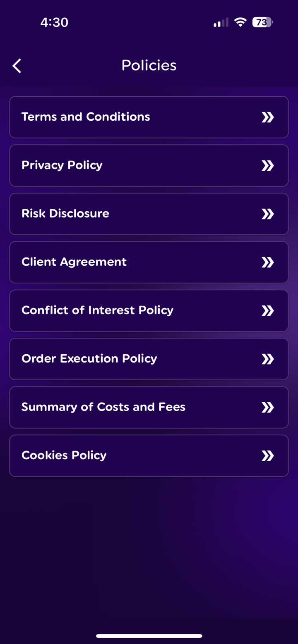Read the Conflict of Interest Policy
The width and height of the screenshot is (298, 644).
(x=97, y=310)
